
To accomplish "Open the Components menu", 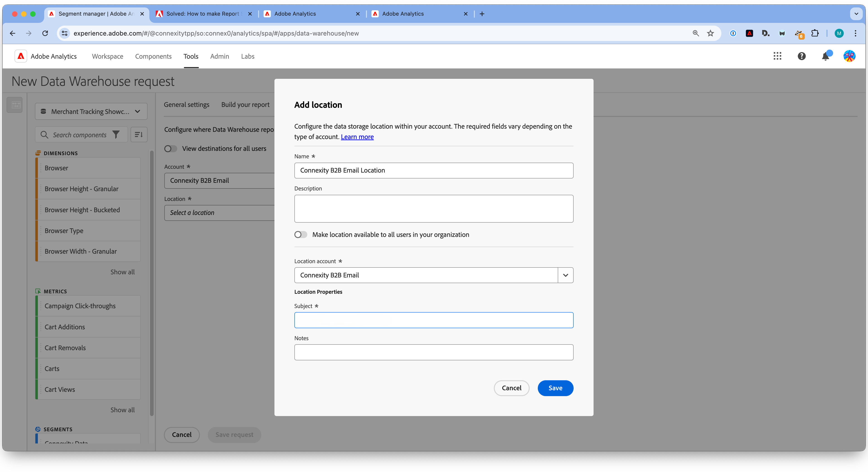I will [153, 57].
